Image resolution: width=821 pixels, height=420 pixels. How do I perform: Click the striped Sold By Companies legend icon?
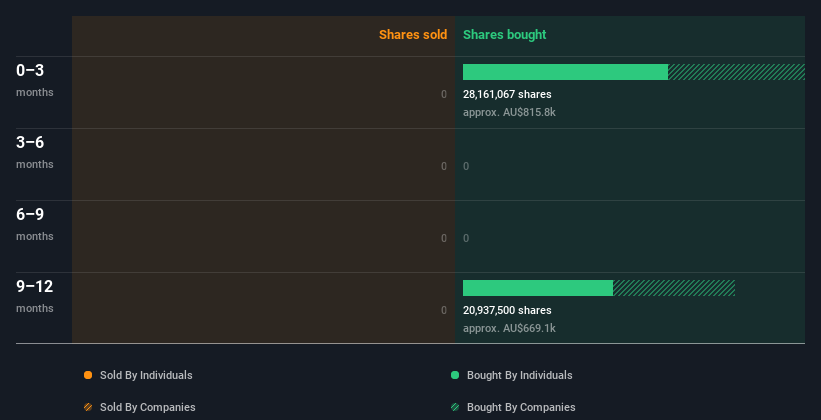point(88,407)
